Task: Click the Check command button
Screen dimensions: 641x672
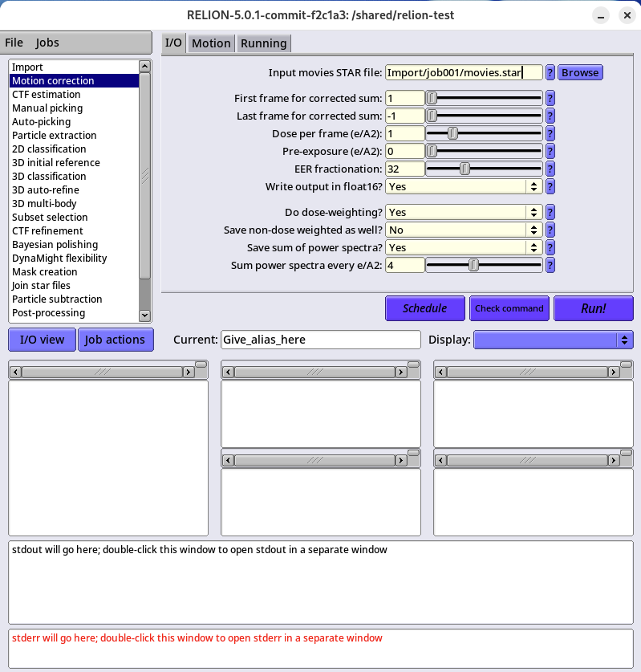Action: [x=509, y=308]
